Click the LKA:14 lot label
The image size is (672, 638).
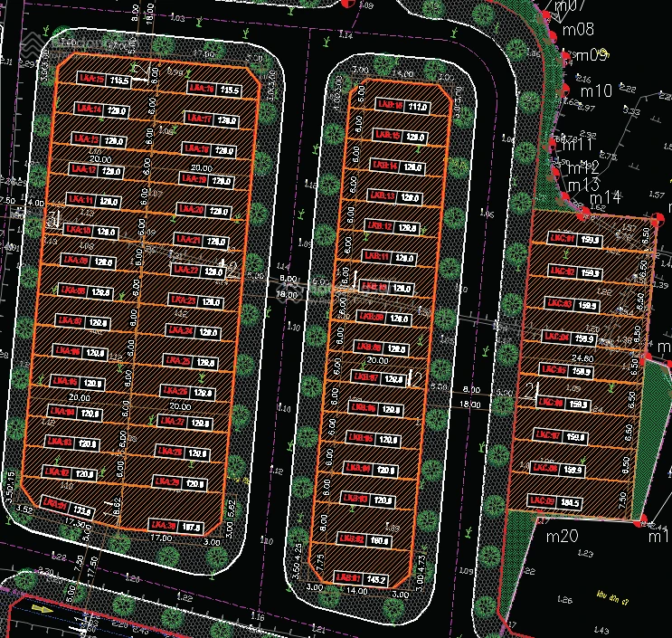point(89,109)
